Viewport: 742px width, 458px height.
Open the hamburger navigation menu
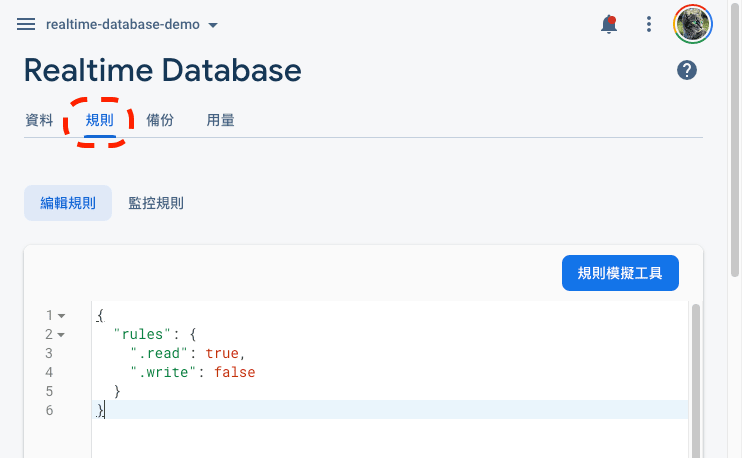click(x=26, y=24)
